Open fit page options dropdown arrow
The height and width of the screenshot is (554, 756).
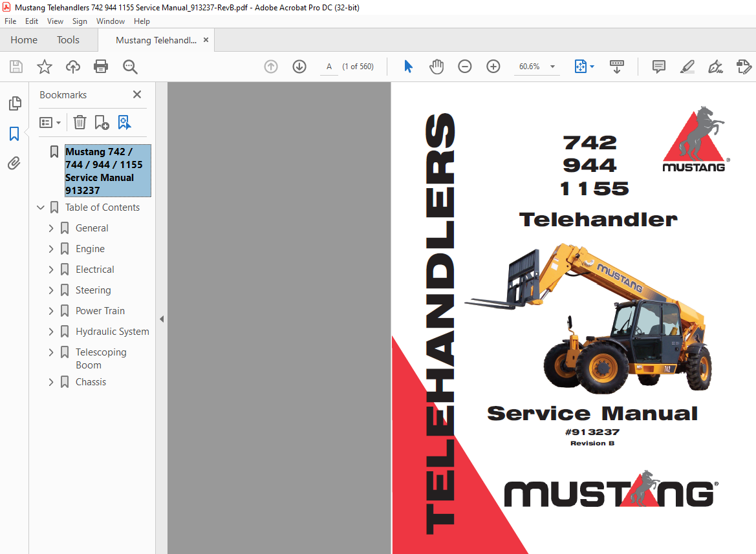[x=592, y=67]
